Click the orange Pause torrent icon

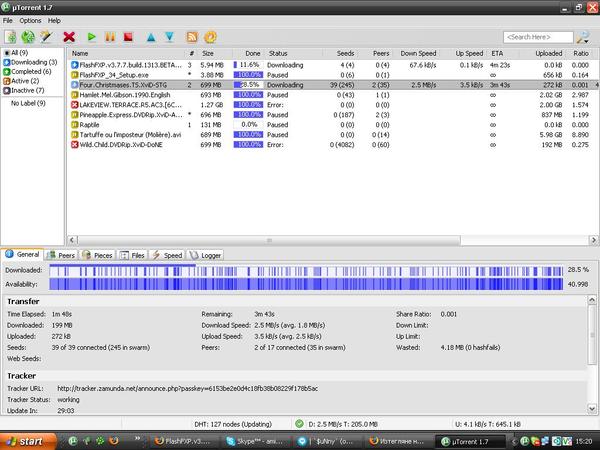(x=110, y=37)
